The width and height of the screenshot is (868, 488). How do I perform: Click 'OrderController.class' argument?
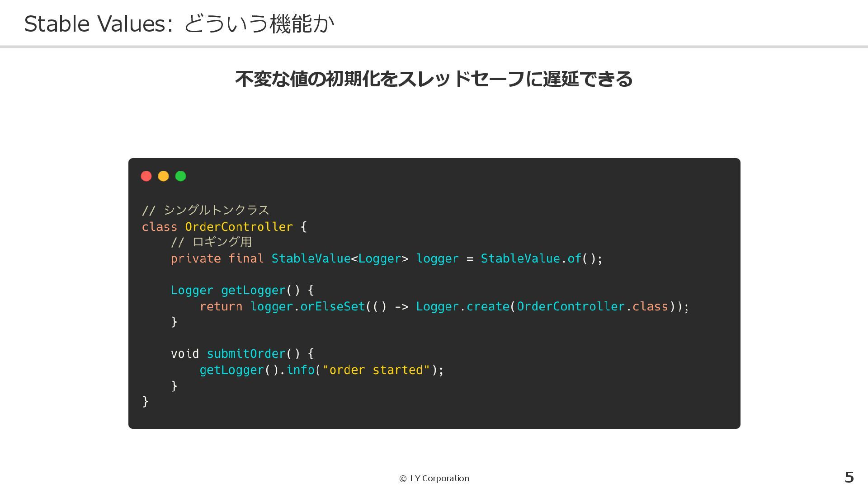coord(592,306)
